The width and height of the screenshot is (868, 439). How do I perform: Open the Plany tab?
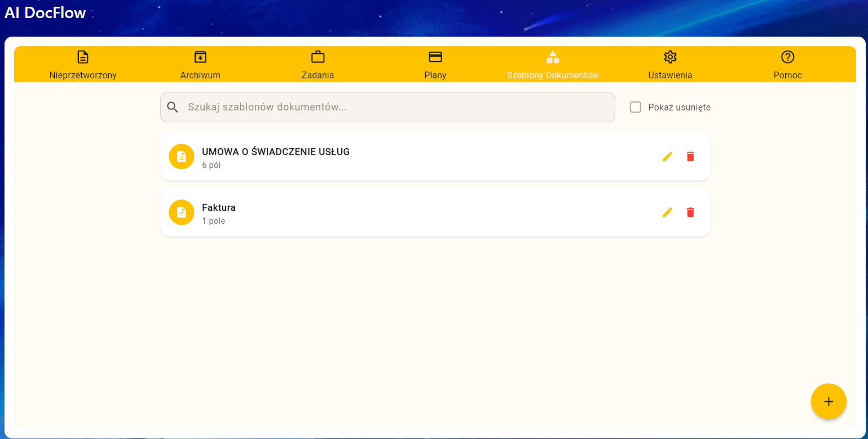pyautogui.click(x=435, y=64)
